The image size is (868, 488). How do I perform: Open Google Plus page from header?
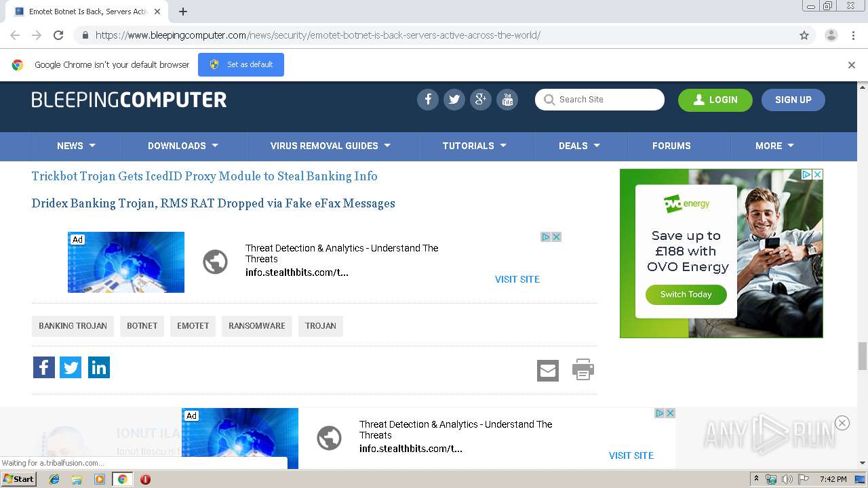click(x=481, y=100)
